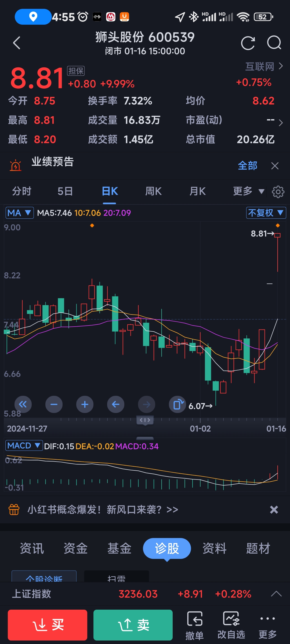Select the 个股诊断 sub-tab

click(44, 576)
